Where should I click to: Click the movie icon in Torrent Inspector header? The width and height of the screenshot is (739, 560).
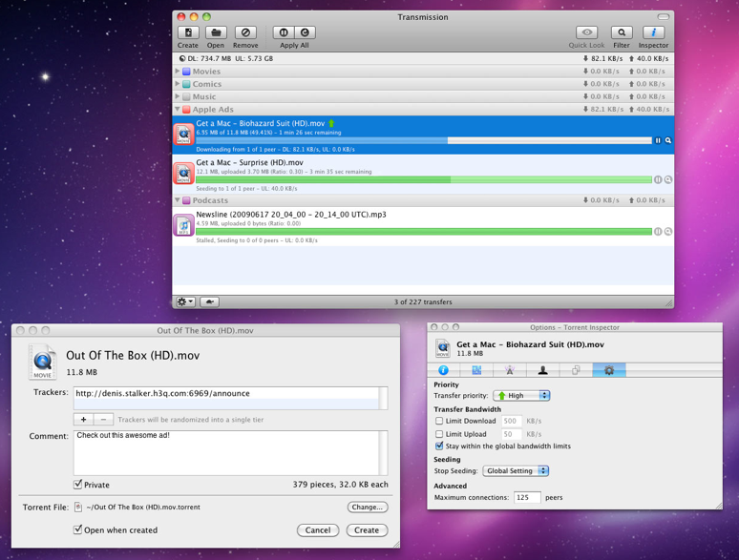click(443, 348)
